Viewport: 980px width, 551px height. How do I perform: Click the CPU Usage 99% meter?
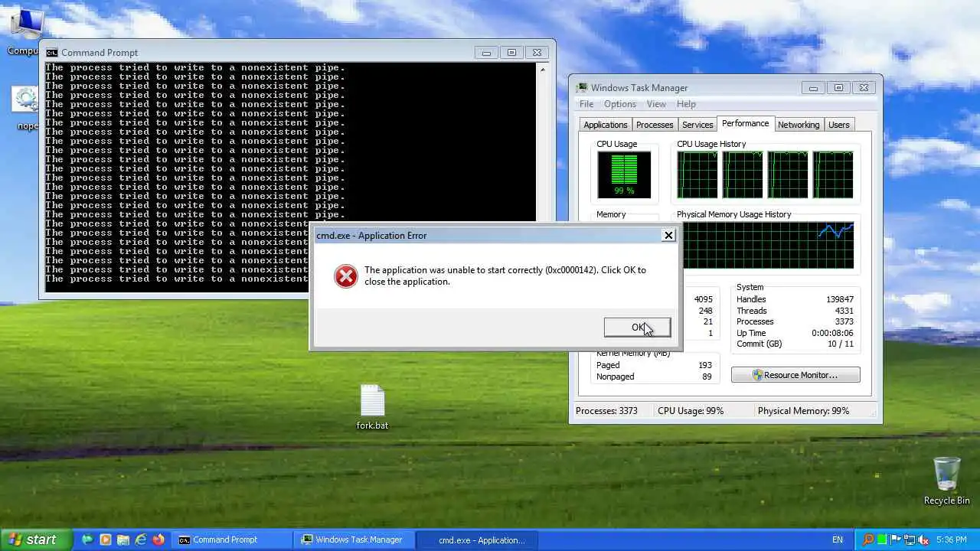[x=624, y=174]
